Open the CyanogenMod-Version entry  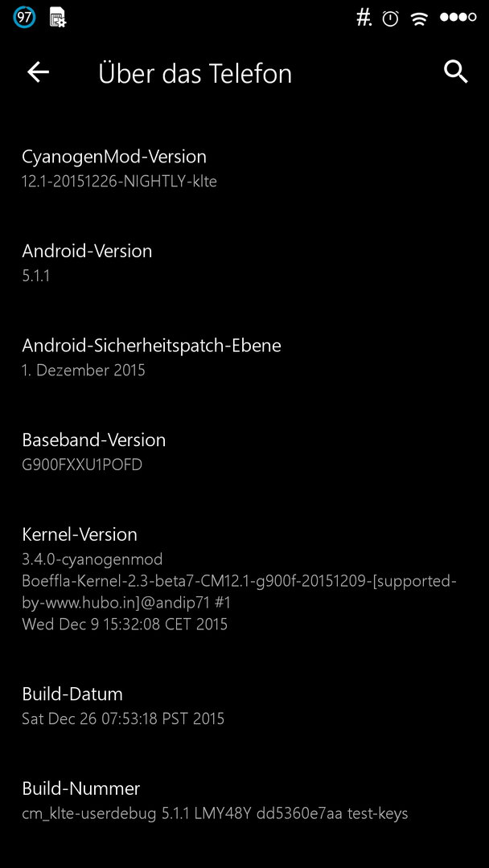(244, 168)
